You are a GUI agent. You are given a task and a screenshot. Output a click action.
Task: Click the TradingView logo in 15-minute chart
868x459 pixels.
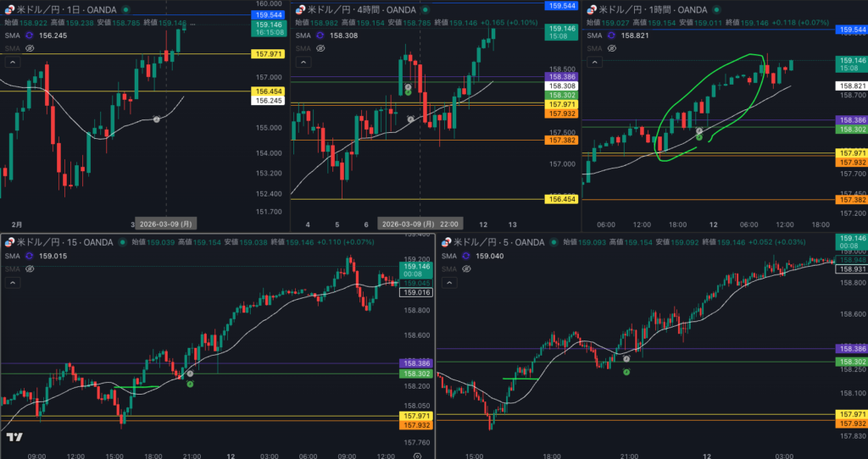[14, 437]
